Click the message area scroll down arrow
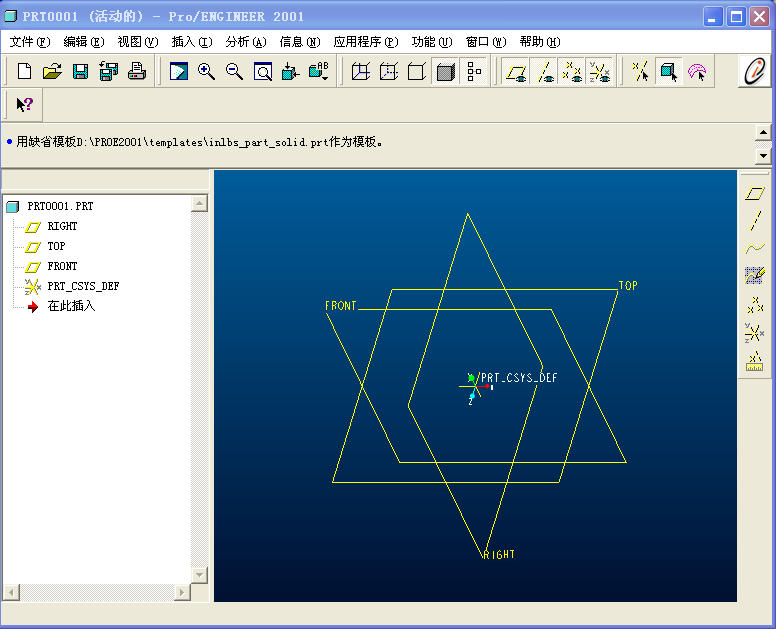Screen dimensions: 776x629 click(763, 156)
